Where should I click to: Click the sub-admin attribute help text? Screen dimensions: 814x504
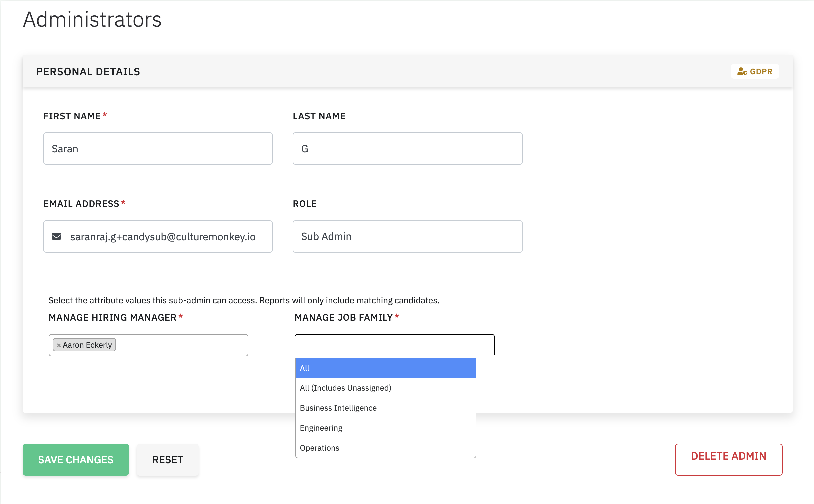click(x=244, y=300)
